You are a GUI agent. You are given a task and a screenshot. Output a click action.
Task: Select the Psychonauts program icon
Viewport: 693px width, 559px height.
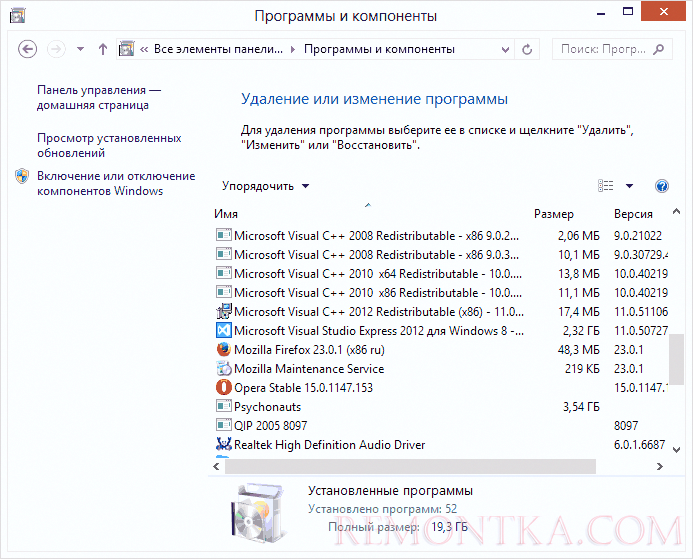[224, 406]
